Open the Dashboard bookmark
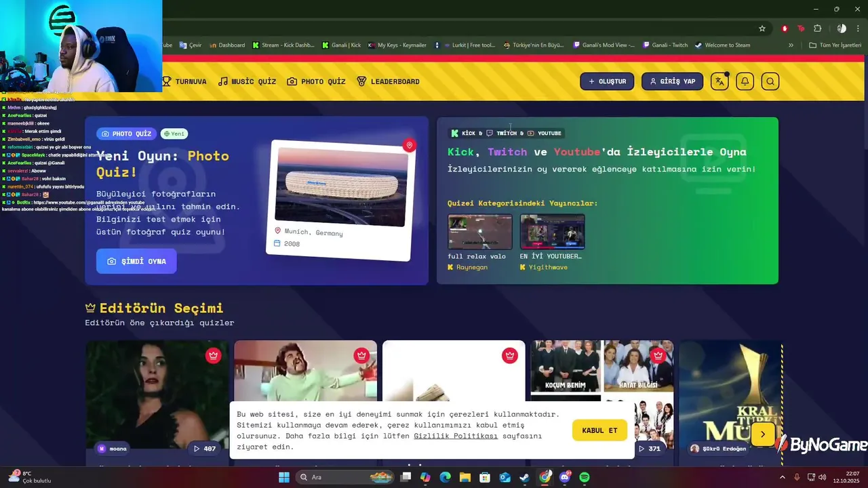Screen dimensions: 868x488 (x=227, y=45)
